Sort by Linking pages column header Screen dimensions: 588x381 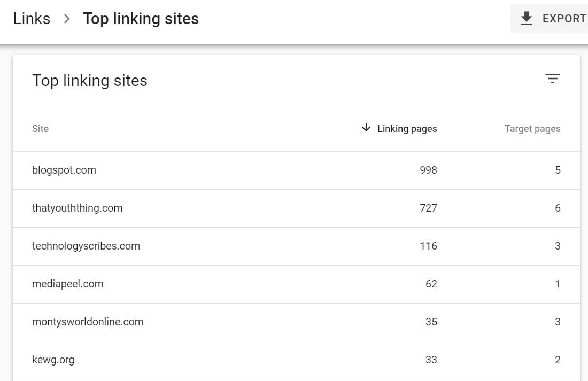point(407,129)
